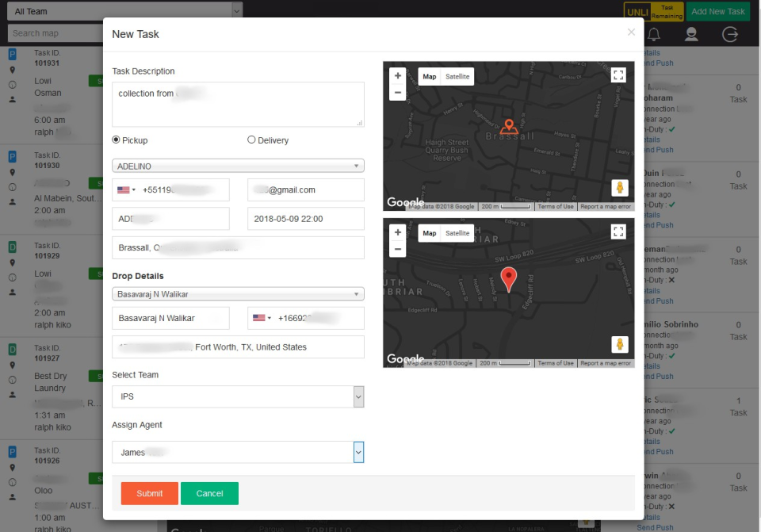
Task: Click Report a map error on drop map
Action: coord(605,363)
